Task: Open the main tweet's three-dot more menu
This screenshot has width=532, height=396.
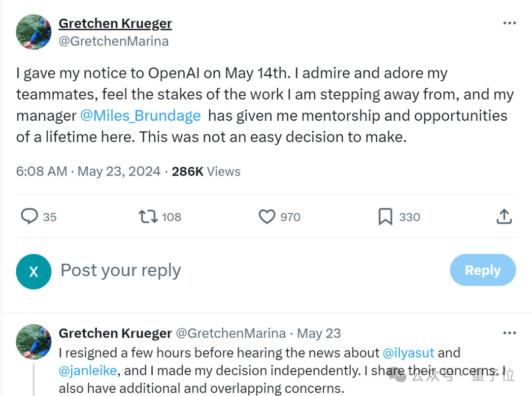Action: 509,23
